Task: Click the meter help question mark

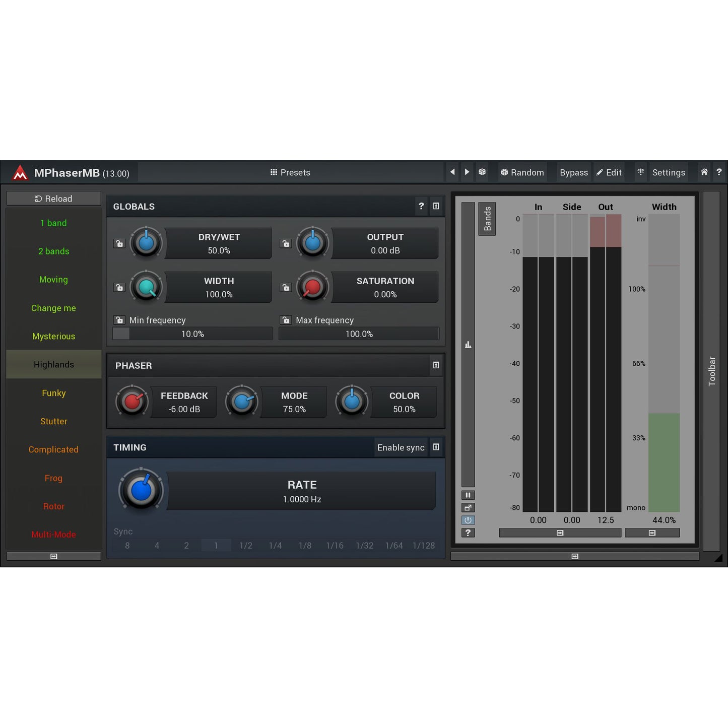Action: [x=468, y=533]
